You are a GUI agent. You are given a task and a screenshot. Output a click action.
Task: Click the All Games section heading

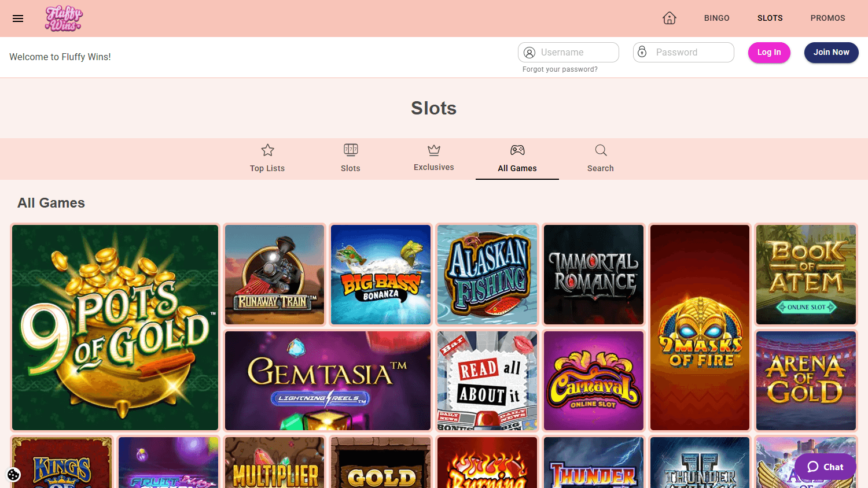tap(51, 203)
